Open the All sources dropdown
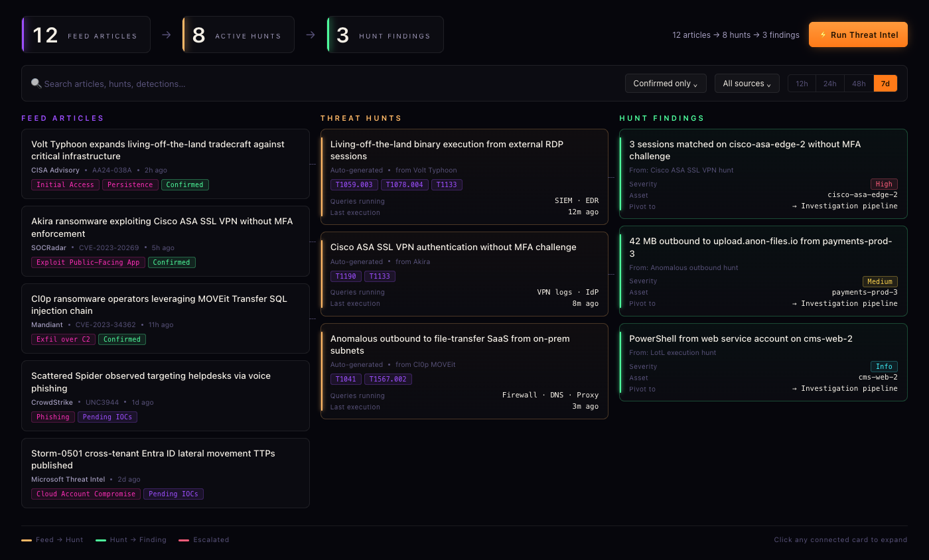Viewport: 929px width, 560px height. (747, 84)
